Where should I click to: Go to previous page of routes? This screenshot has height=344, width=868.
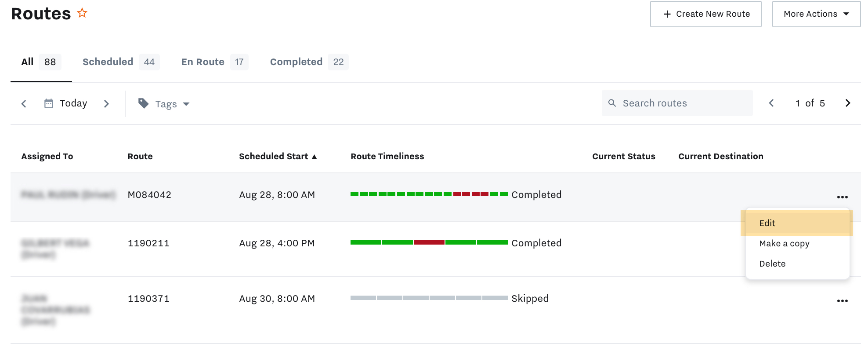(x=771, y=103)
